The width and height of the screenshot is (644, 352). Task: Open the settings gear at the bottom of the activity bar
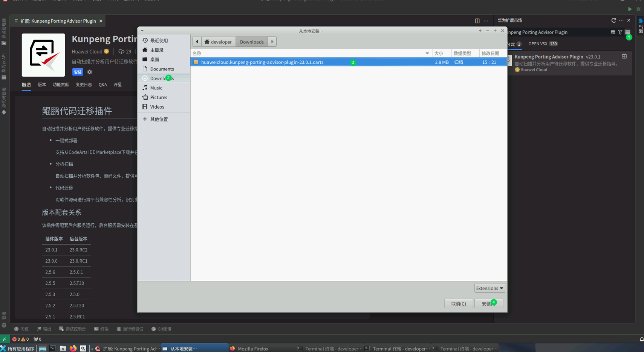[4, 325]
